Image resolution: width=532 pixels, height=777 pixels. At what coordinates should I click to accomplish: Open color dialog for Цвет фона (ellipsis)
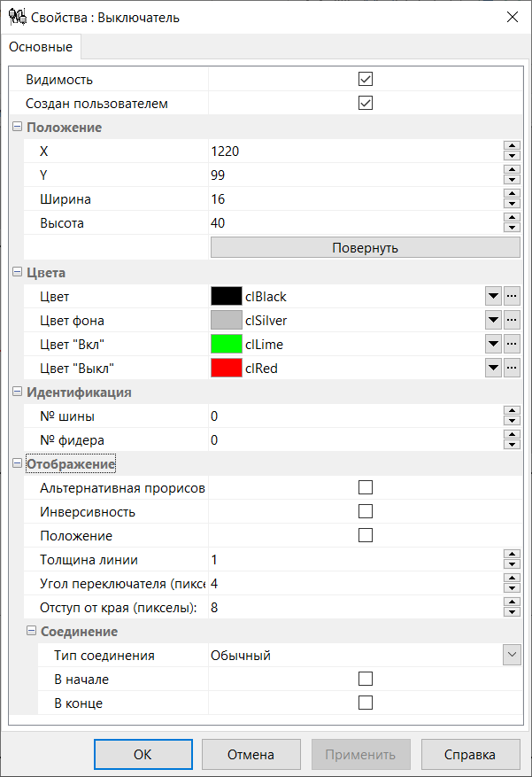tap(512, 320)
